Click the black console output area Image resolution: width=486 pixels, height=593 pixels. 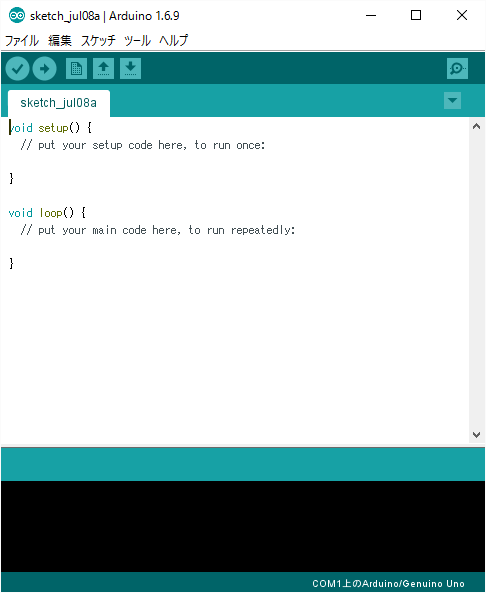243,526
